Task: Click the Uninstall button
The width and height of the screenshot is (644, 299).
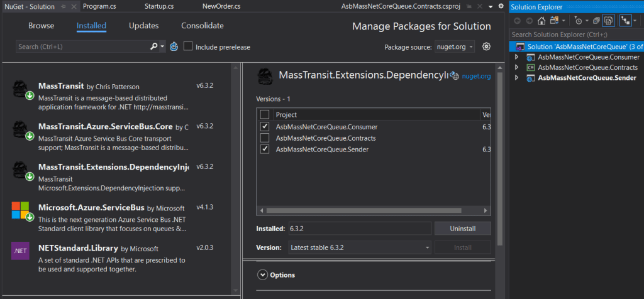Action: 462,229
